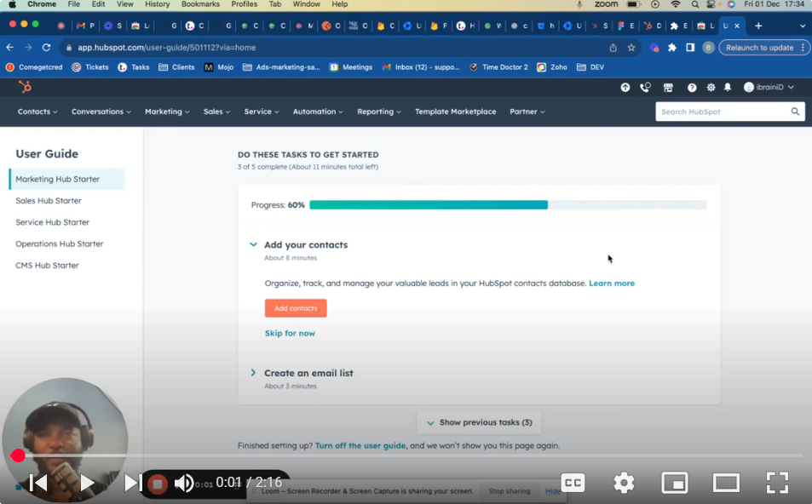Open the Clients bookmark folder
Viewport: 812px width, 504px height.
click(176, 67)
